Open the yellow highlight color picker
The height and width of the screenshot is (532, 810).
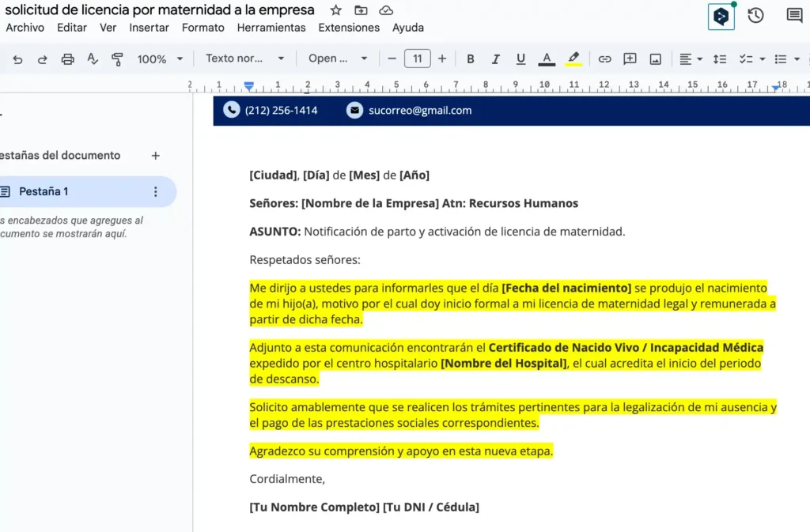[573, 59]
